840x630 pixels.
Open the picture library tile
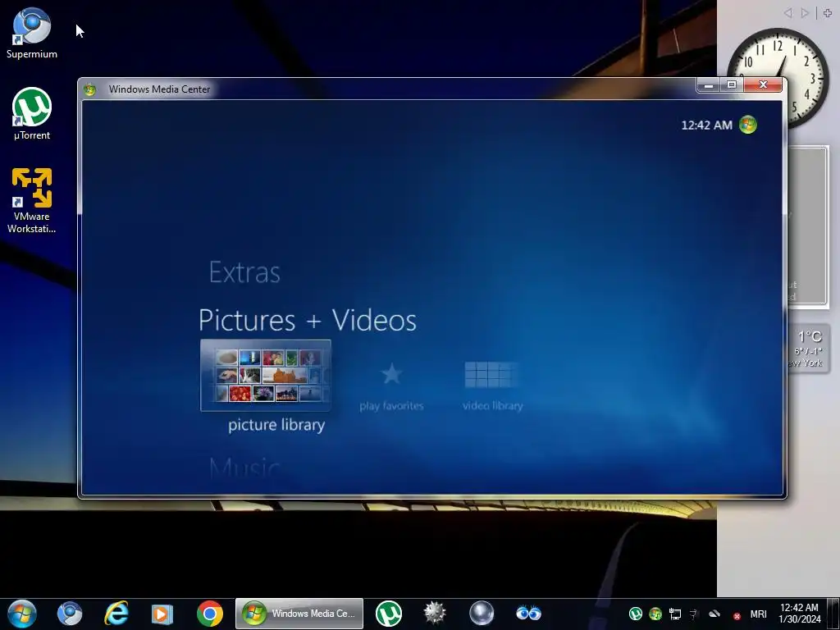pyautogui.click(x=265, y=375)
